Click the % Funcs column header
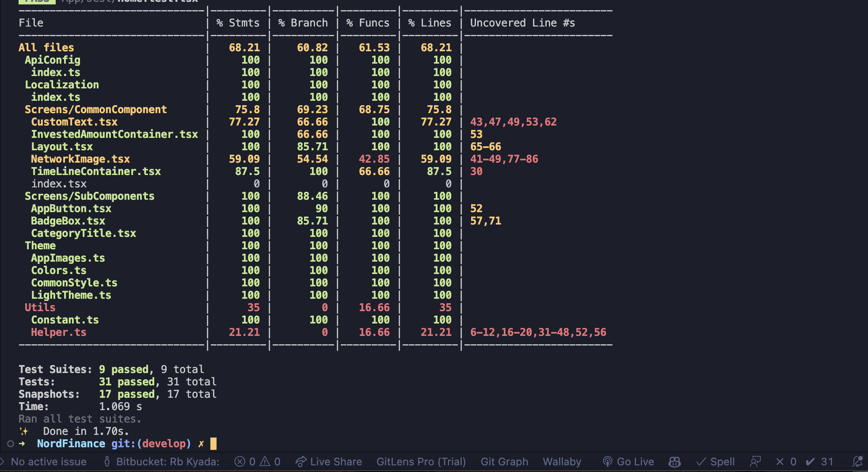 pyautogui.click(x=368, y=23)
